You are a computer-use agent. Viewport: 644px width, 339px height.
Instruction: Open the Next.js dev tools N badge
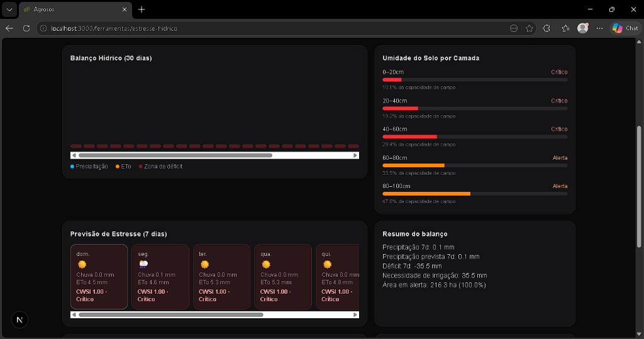point(19,320)
